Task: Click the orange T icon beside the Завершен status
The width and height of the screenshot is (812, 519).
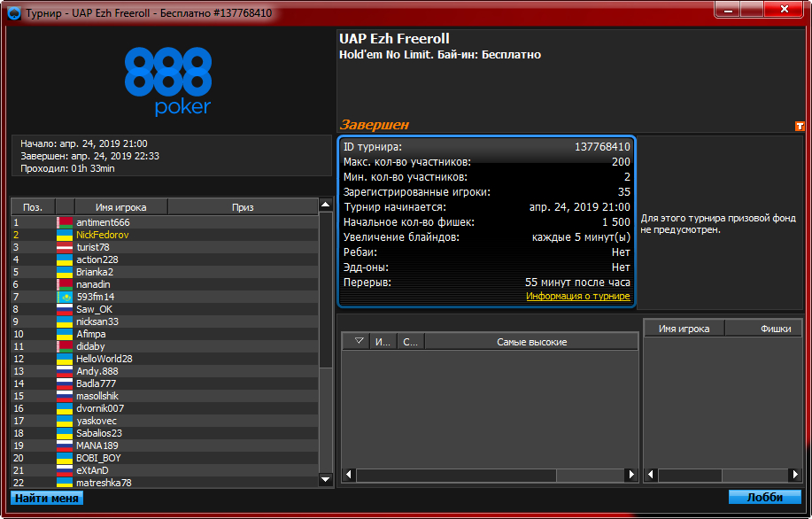Action: pos(800,126)
